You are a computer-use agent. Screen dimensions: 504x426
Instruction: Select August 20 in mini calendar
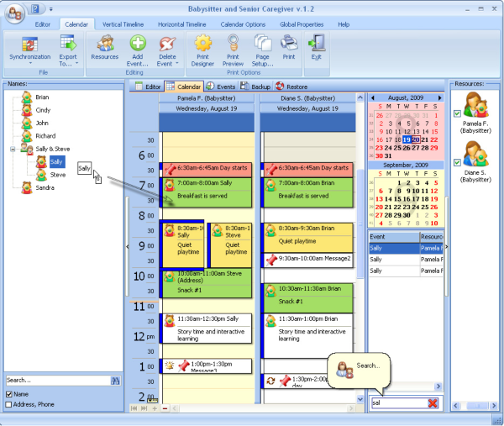(x=416, y=139)
